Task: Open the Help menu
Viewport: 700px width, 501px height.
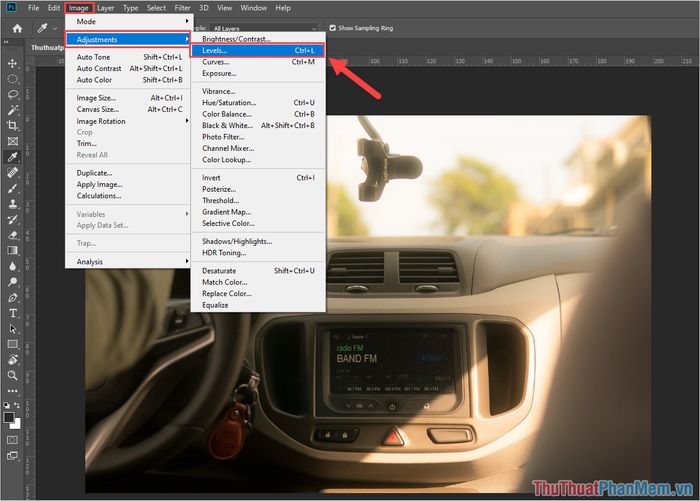Action: (x=283, y=8)
